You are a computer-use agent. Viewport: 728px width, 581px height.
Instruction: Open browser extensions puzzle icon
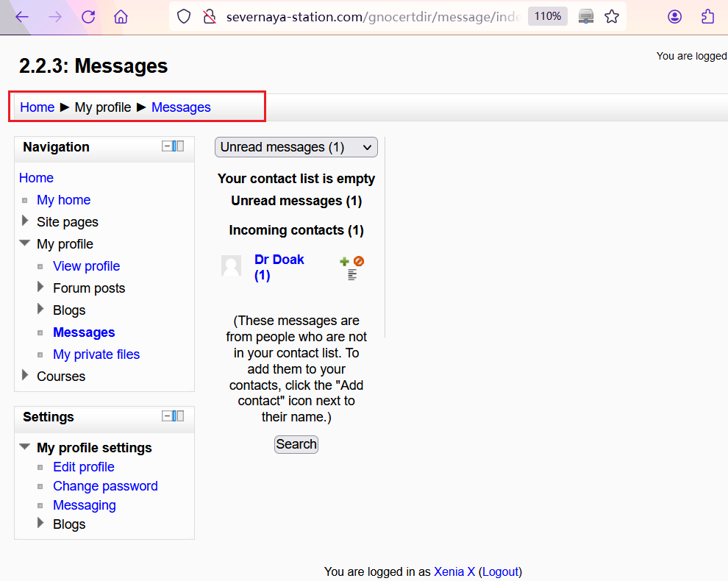click(707, 17)
